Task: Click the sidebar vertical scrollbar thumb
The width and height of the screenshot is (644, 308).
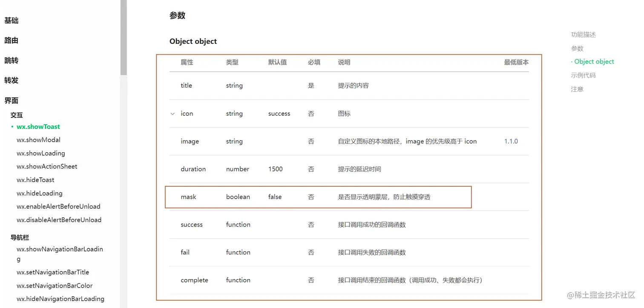Action: tap(124, 37)
